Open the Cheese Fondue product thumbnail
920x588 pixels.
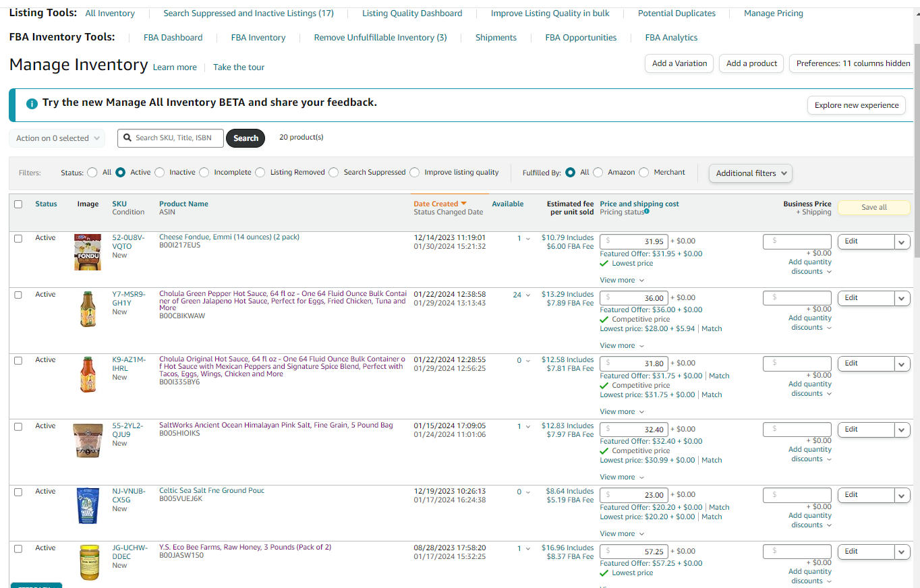[88, 252]
